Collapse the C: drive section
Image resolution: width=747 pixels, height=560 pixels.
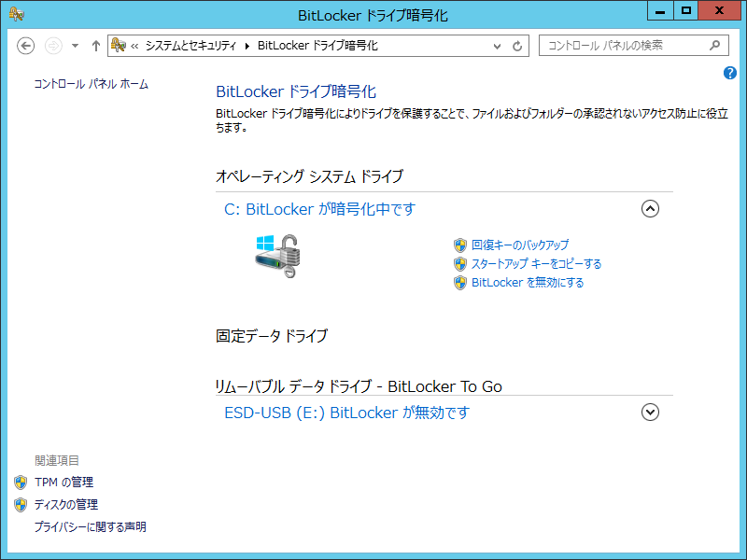(650, 208)
